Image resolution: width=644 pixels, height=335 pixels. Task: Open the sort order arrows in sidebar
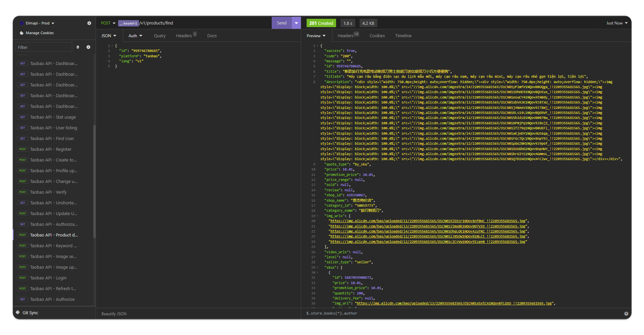pos(78,47)
